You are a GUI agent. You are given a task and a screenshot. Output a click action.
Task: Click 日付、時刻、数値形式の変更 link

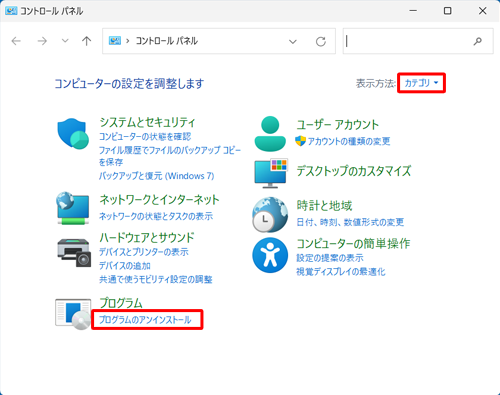(350, 222)
